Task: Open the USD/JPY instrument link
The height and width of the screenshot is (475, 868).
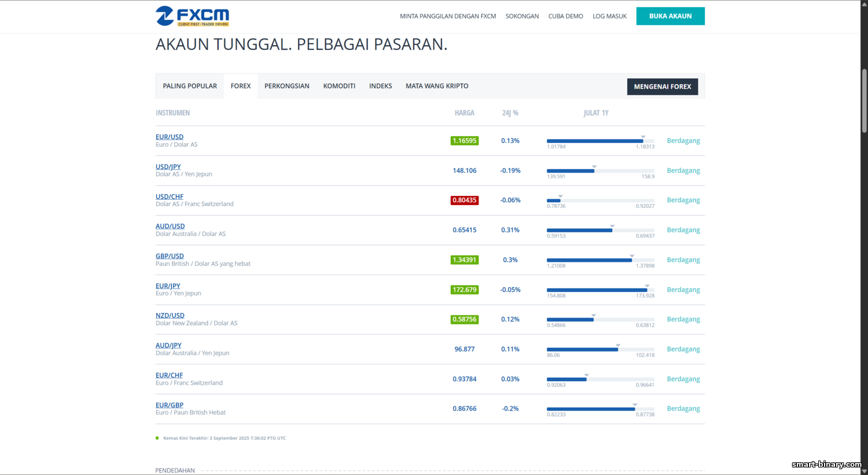Action: (168, 167)
